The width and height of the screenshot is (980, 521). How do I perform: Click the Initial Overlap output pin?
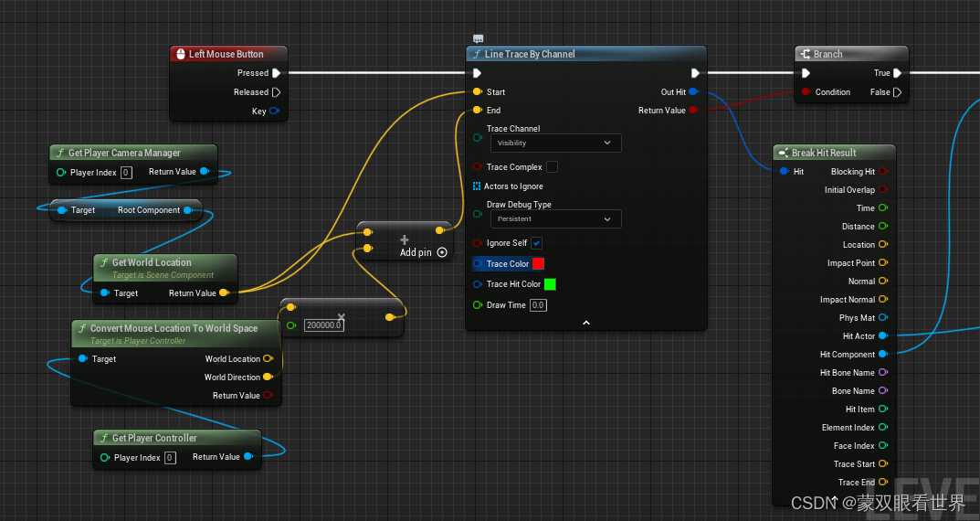[883, 189]
